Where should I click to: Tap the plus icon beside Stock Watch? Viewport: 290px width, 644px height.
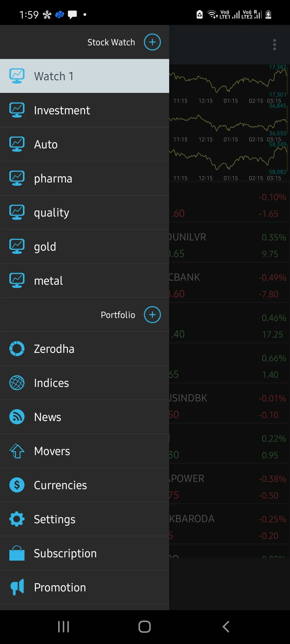tap(152, 42)
